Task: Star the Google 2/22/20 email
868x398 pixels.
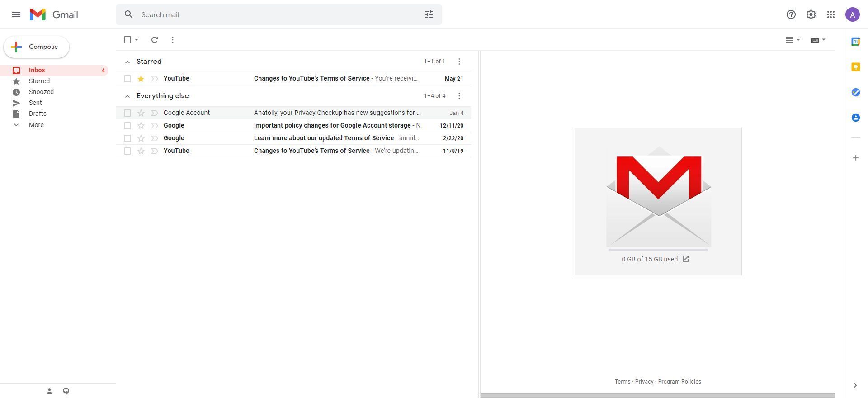Action: [141, 138]
